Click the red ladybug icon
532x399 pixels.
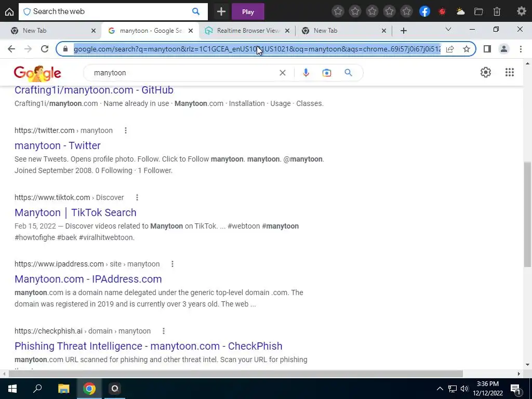pyautogui.click(x=442, y=11)
